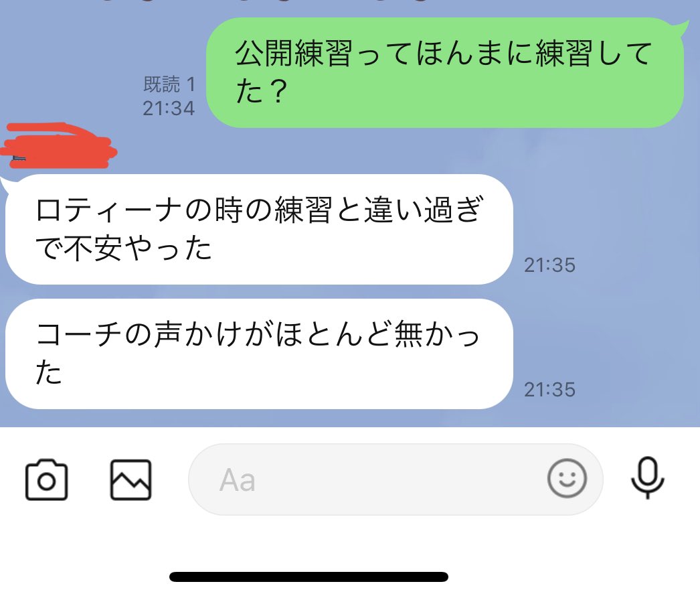Open the camera from the chat bar
Viewport: 700px width, 598px height.
click(46, 480)
